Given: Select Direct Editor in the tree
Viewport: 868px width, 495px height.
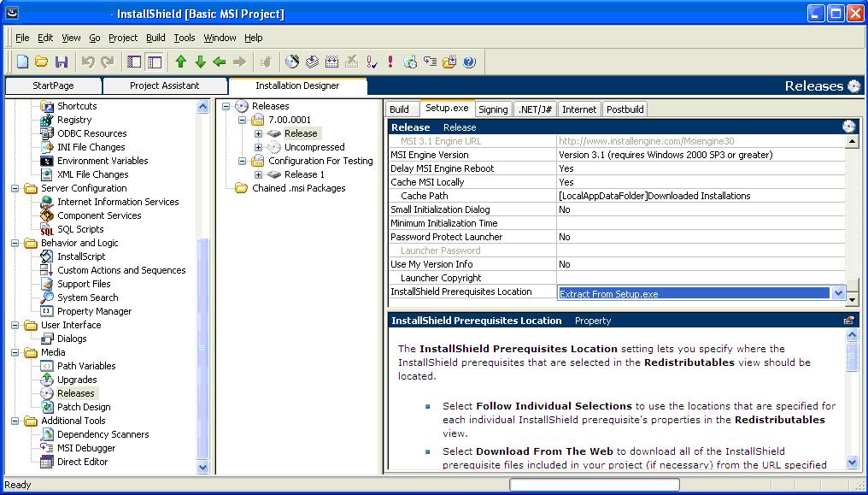Looking at the screenshot, I should point(82,462).
